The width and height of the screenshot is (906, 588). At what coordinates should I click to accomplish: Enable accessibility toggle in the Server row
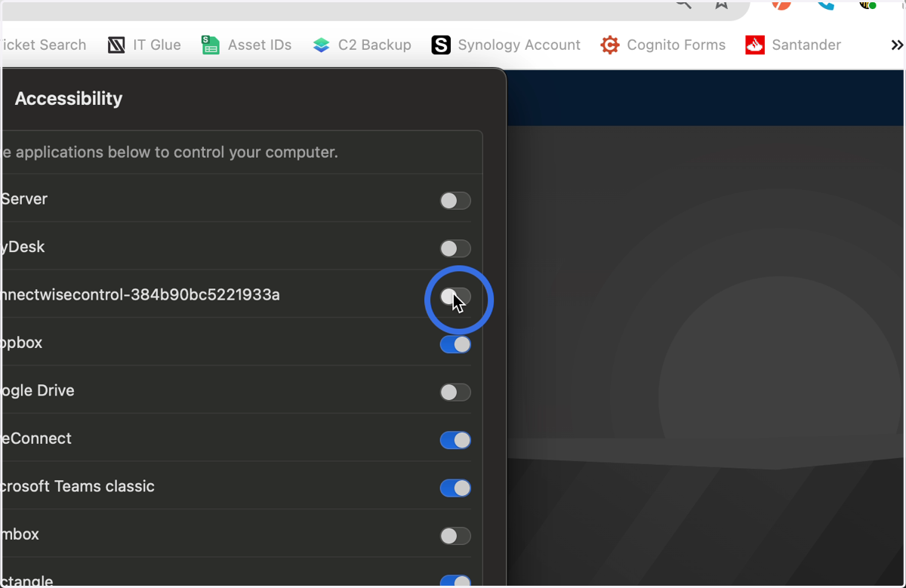(x=455, y=201)
